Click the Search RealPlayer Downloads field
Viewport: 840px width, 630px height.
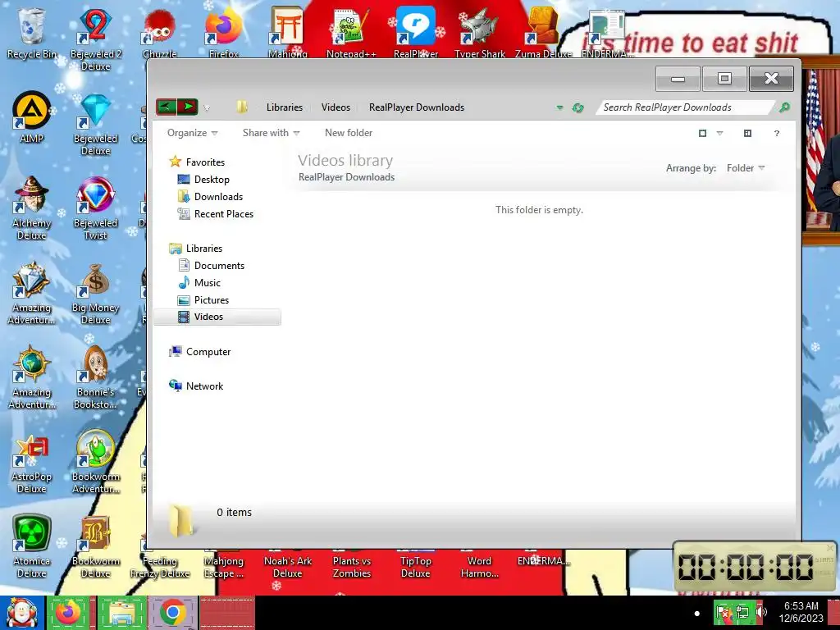(x=686, y=107)
